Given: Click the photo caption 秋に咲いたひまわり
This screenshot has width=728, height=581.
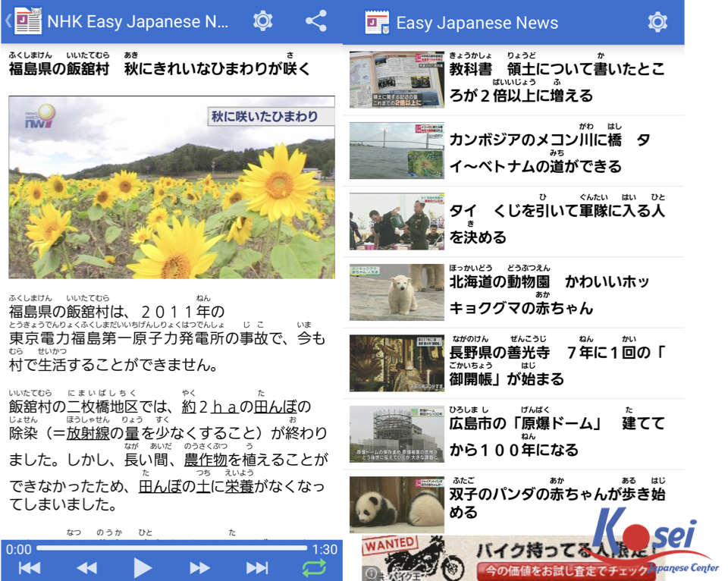Looking at the screenshot, I should click(x=265, y=116).
